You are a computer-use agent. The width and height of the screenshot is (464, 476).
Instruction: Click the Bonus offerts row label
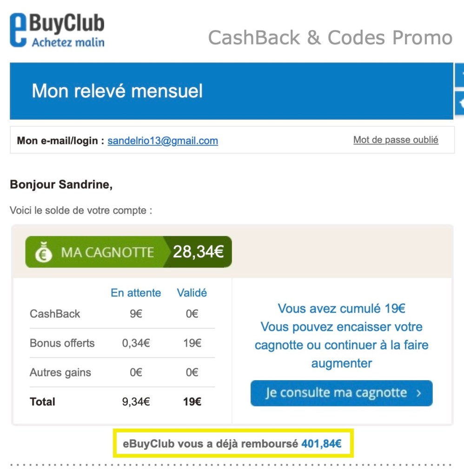click(62, 343)
